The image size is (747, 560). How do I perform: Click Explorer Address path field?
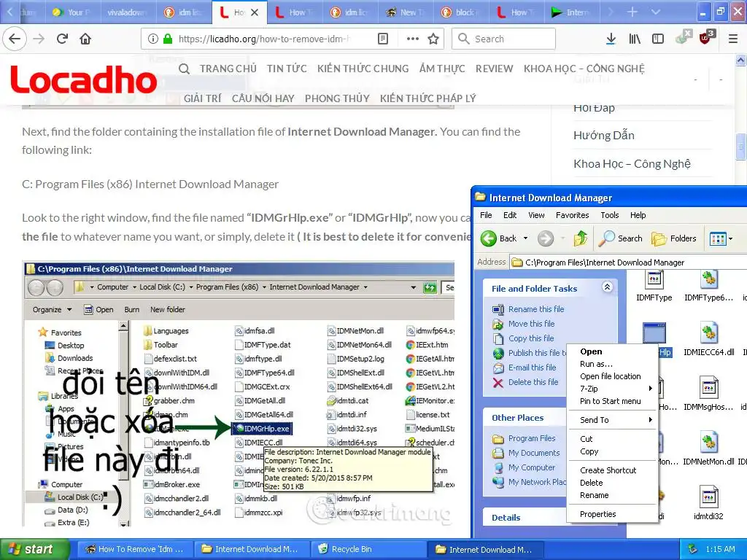(x=629, y=262)
